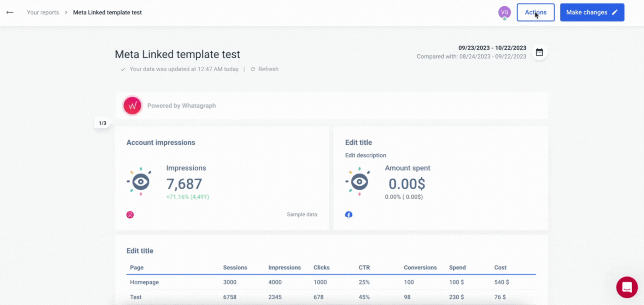Click the Cost column header
Viewport: 644px width, 305px height.
click(x=500, y=268)
